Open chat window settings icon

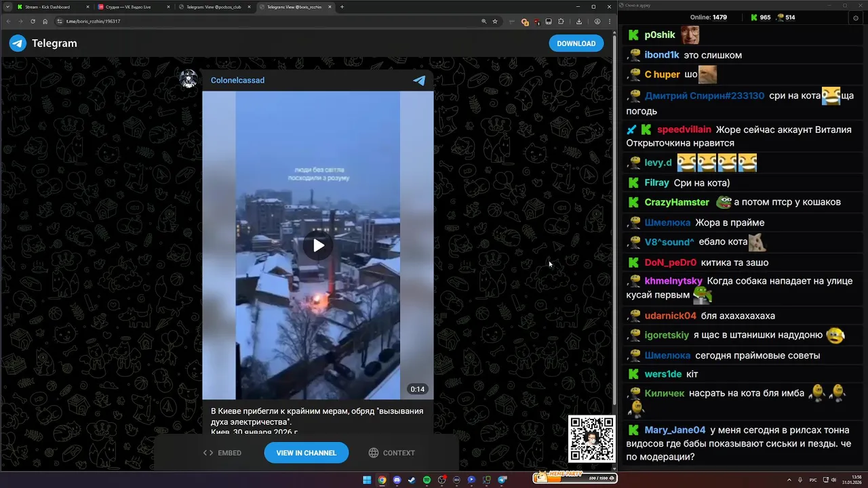pyautogui.click(x=856, y=18)
